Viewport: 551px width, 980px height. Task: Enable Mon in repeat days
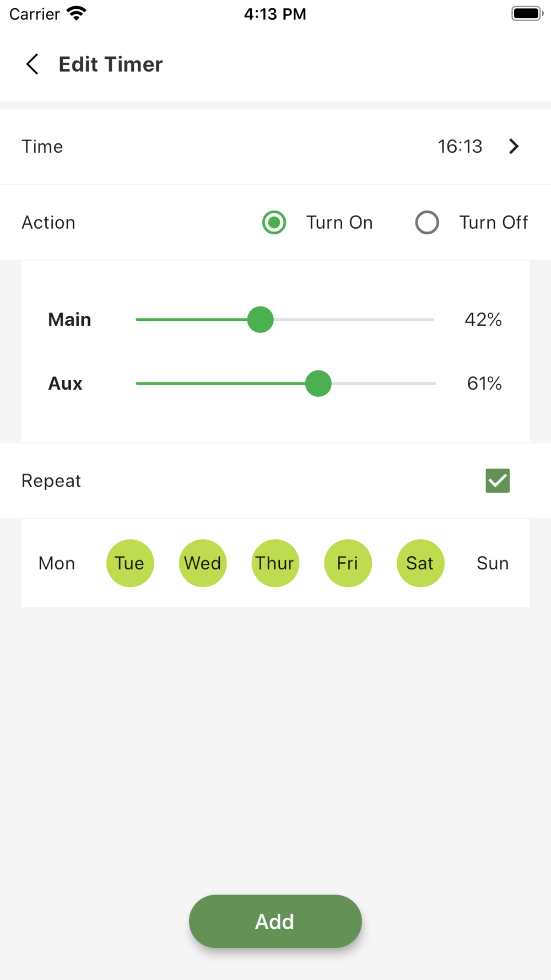point(57,563)
